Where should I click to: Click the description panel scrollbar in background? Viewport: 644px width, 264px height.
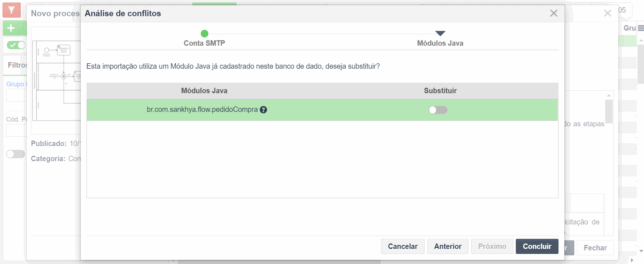pyautogui.click(x=609, y=111)
